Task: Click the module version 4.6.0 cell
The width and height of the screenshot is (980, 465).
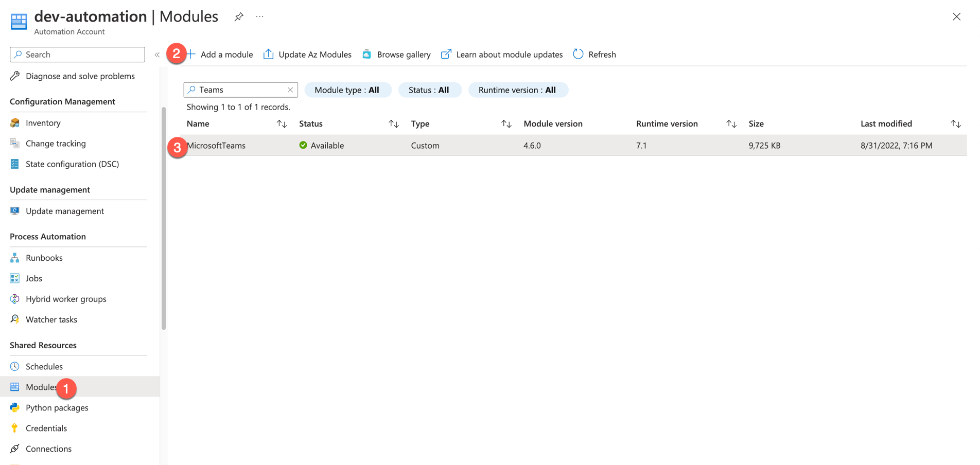Action: tap(532, 146)
